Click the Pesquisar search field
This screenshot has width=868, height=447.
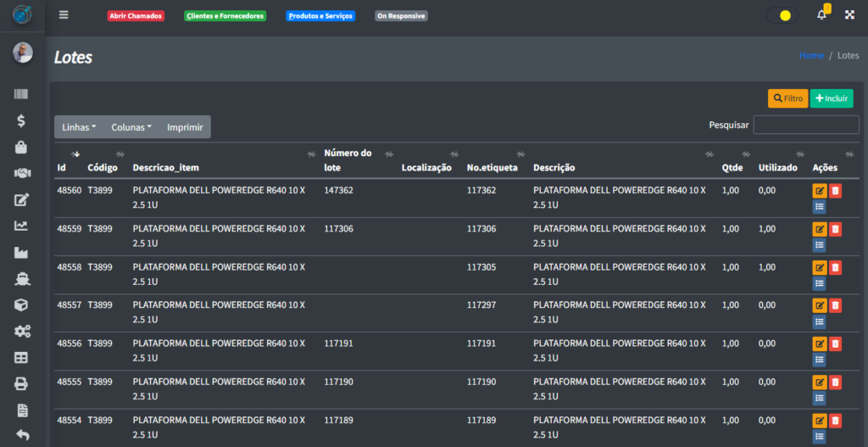[x=805, y=126]
